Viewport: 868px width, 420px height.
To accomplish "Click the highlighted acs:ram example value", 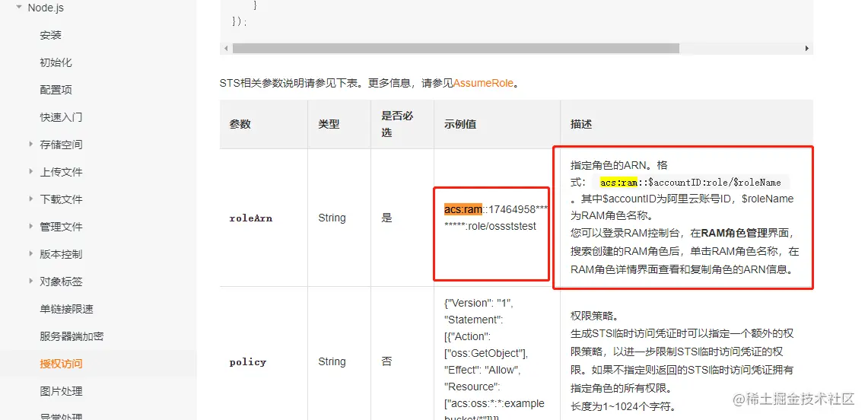I will [x=463, y=209].
